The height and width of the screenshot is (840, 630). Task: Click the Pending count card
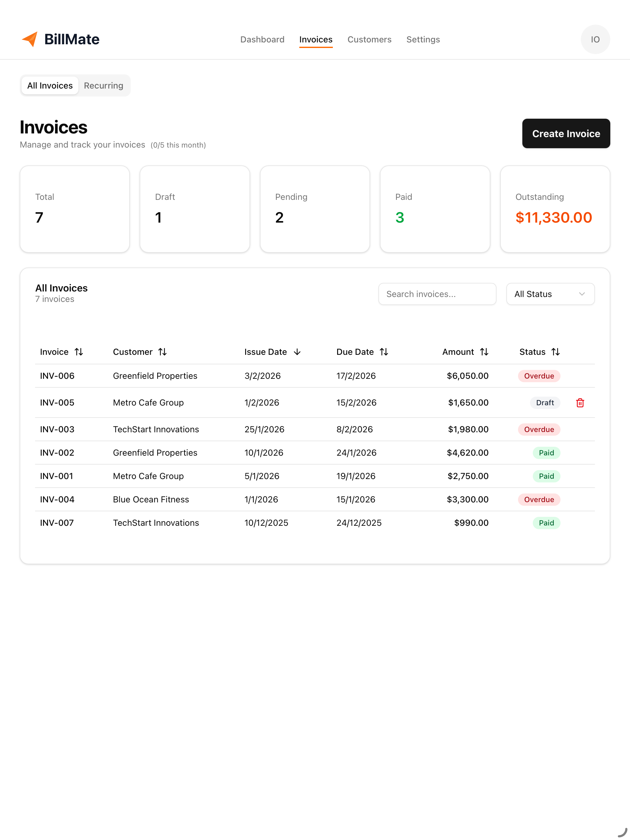pyautogui.click(x=315, y=209)
